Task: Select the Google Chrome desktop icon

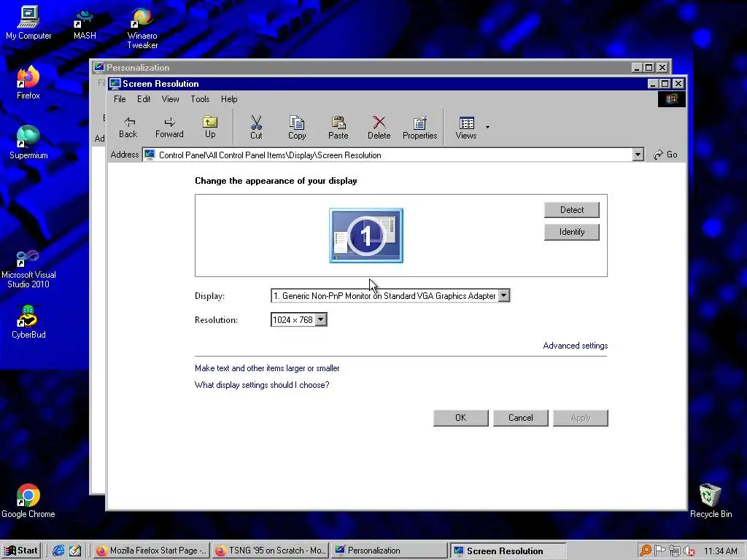Action: click(28, 501)
